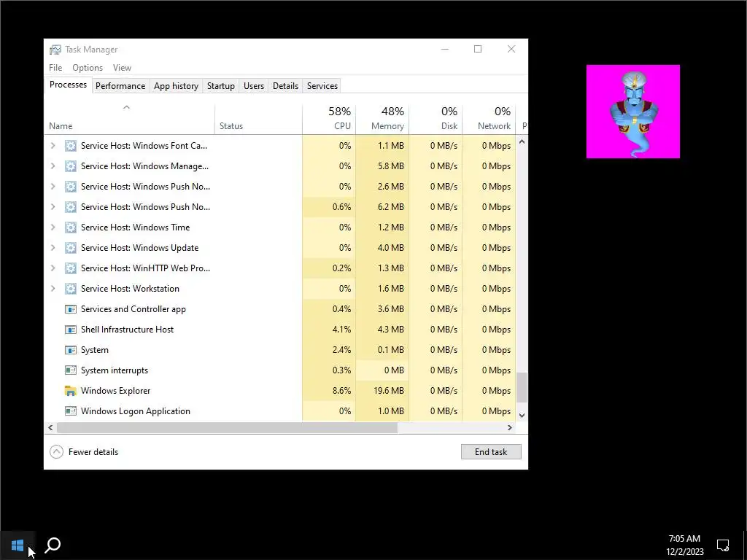Viewport: 747px width, 560px height.
Task: Click the System interrupts icon
Action: point(71,370)
